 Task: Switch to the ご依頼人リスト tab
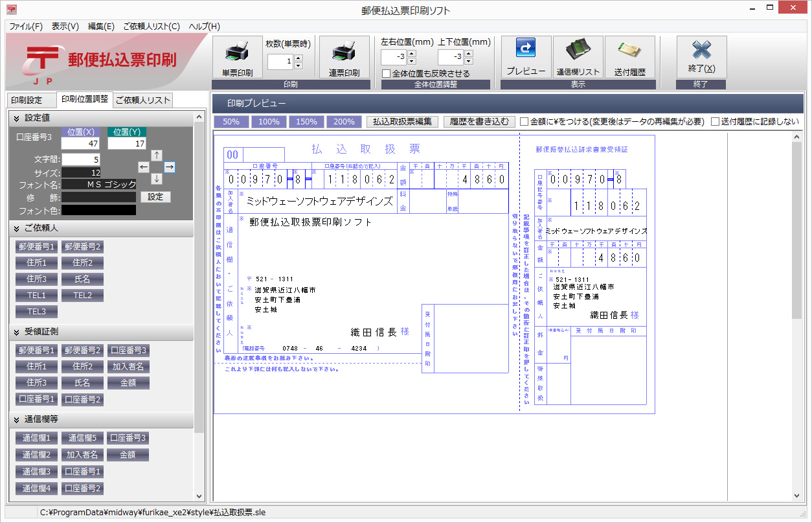point(143,100)
